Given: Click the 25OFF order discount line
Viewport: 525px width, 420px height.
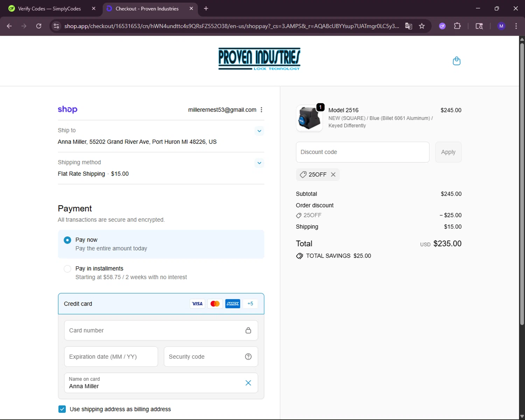Looking at the screenshot, I should coord(379,215).
